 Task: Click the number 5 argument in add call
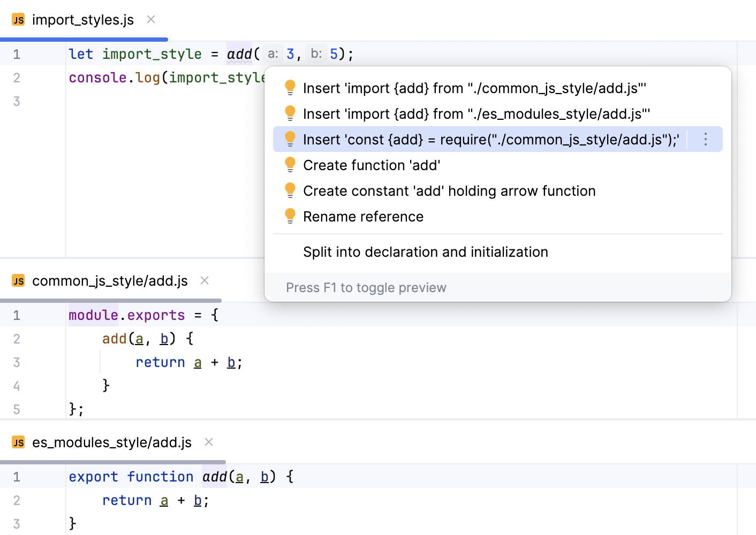(334, 54)
